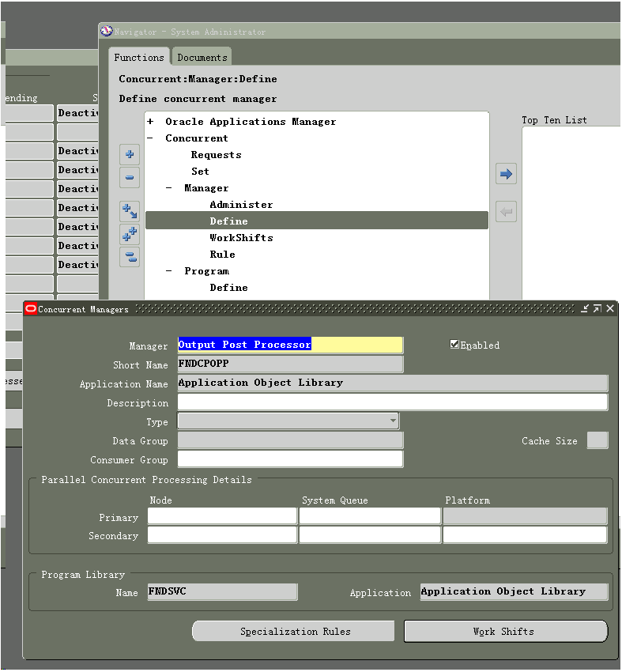Switch to the Documents tab
The image size is (622, 672).
tap(202, 58)
